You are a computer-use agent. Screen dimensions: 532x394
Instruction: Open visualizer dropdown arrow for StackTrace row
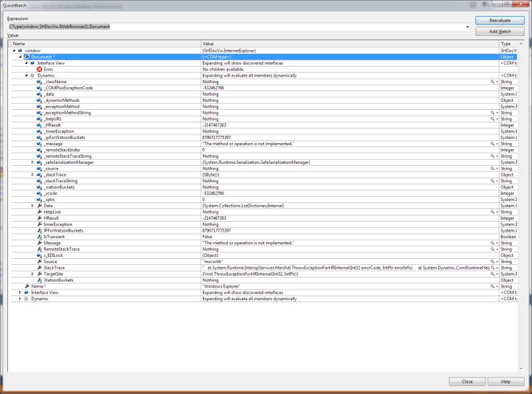pyautogui.click(x=497, y=268)
